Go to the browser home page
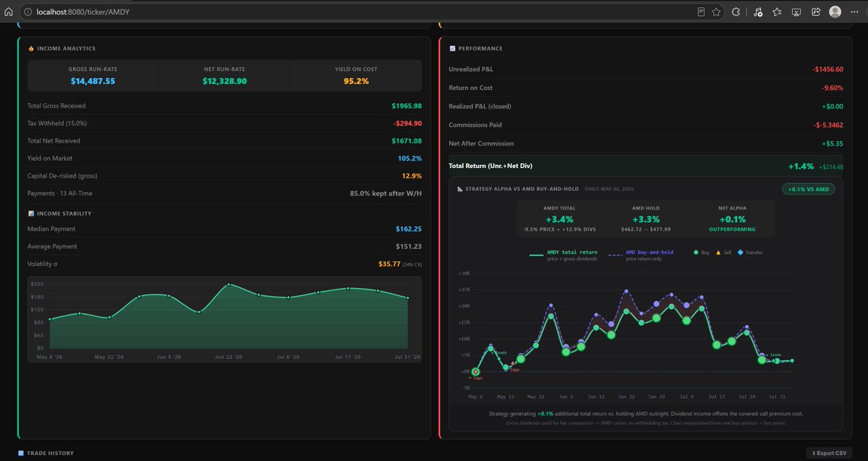Viewport: 868px width, 461px height. tap(9, 12)
